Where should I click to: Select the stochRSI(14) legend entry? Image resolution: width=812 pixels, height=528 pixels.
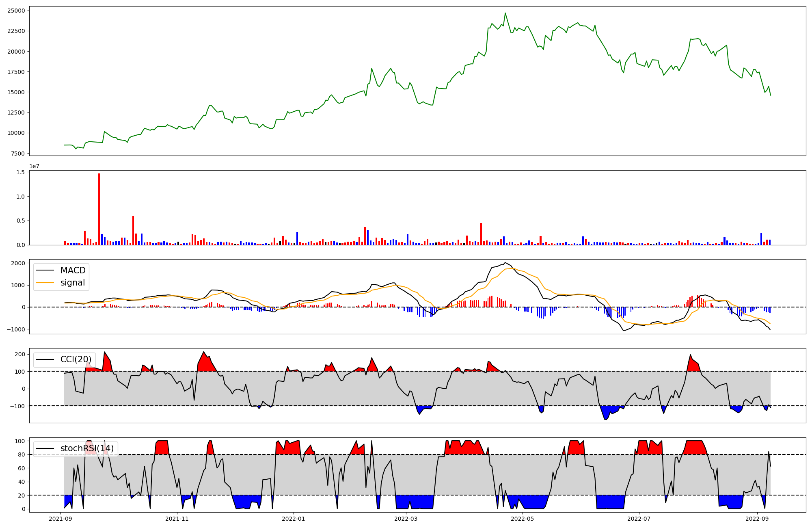point(87,448)
